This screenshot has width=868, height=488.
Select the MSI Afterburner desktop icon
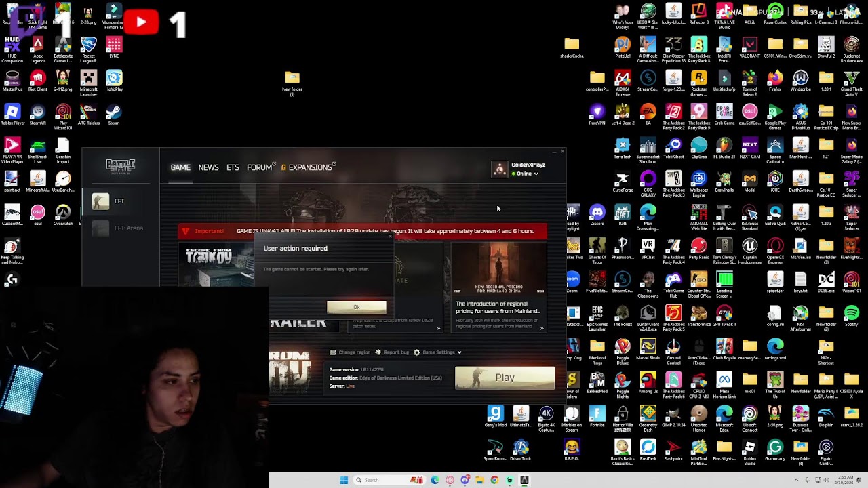[x=801, y=317]
